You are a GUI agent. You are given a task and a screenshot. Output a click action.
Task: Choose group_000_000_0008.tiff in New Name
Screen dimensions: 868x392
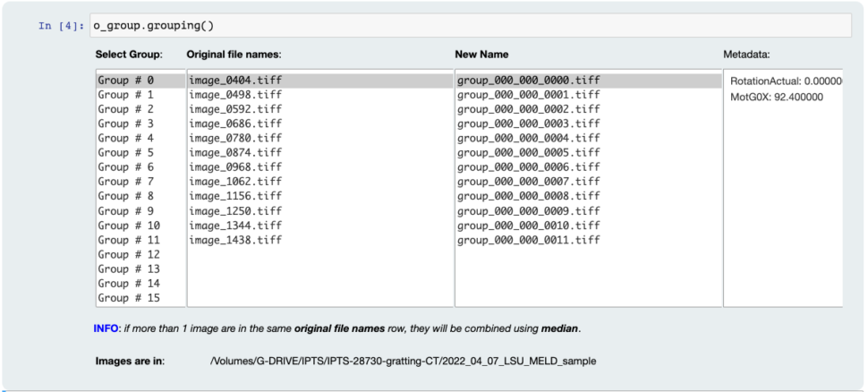coord(528,196)
